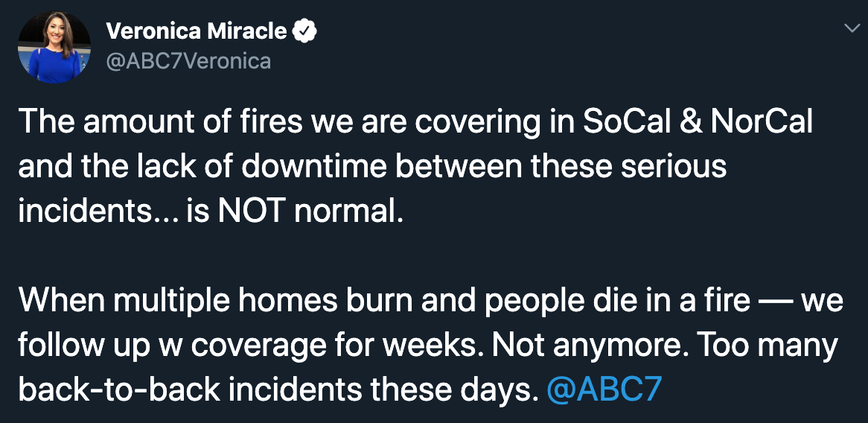
Task: Open Veronica Miracle's profile photo
Action: tap(54, 47)
